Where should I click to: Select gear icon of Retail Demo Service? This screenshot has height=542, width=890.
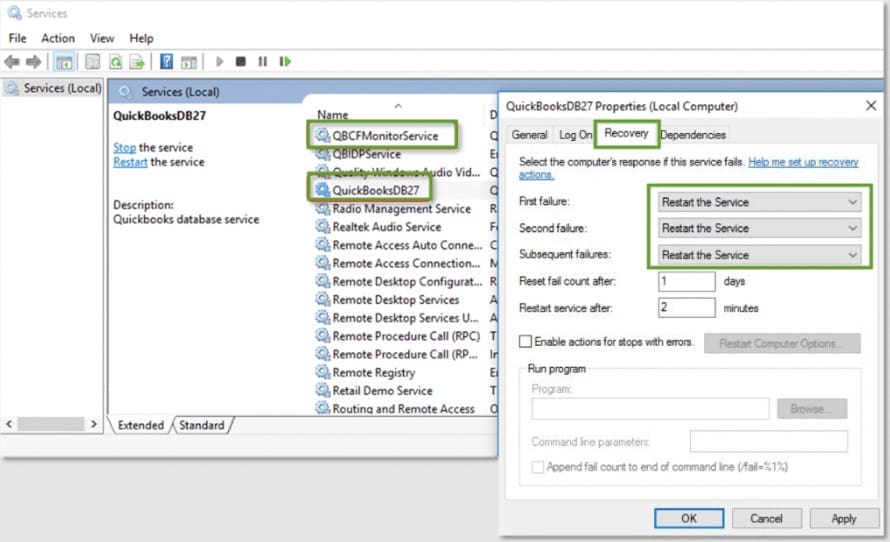[x=322, y=390]
